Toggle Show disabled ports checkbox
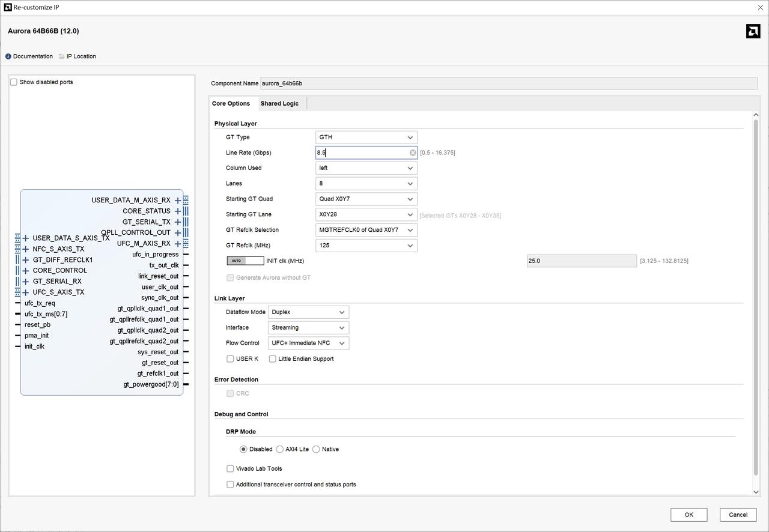The height and width of the screenshot is (532, 769). click(14, 82)
